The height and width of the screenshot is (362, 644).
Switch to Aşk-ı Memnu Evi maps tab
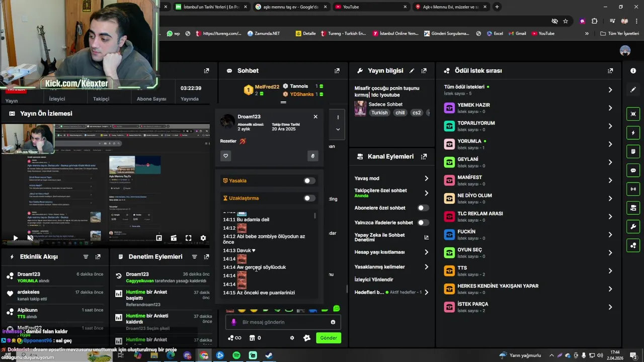click(450, 7)
